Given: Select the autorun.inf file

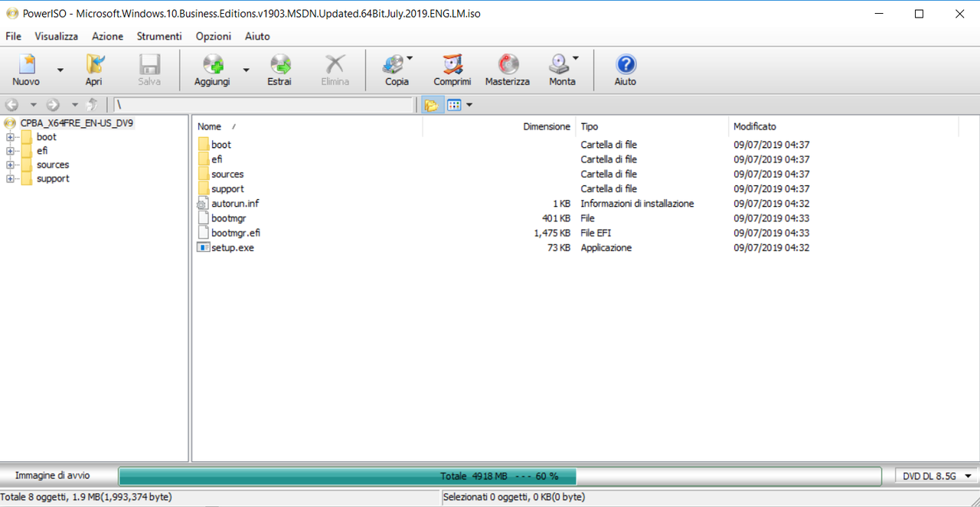Looking at the screenshot, I should pyautogui.click(x=235, y=204).
